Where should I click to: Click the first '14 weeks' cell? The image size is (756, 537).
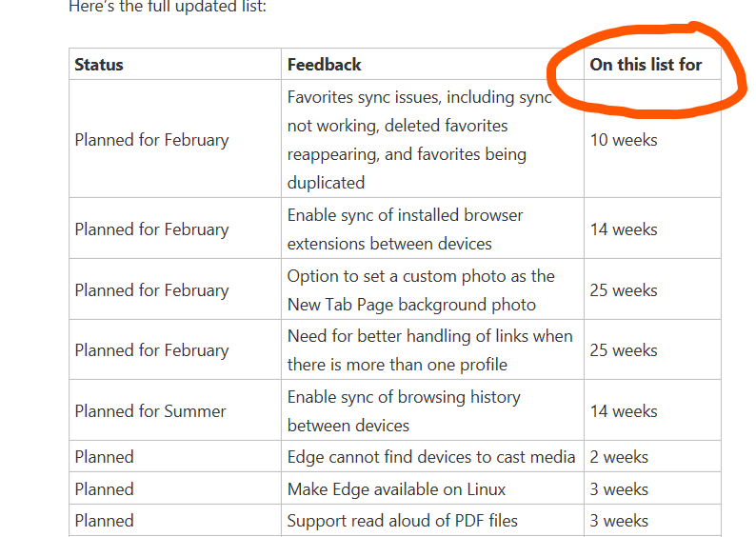pos(624,229)
